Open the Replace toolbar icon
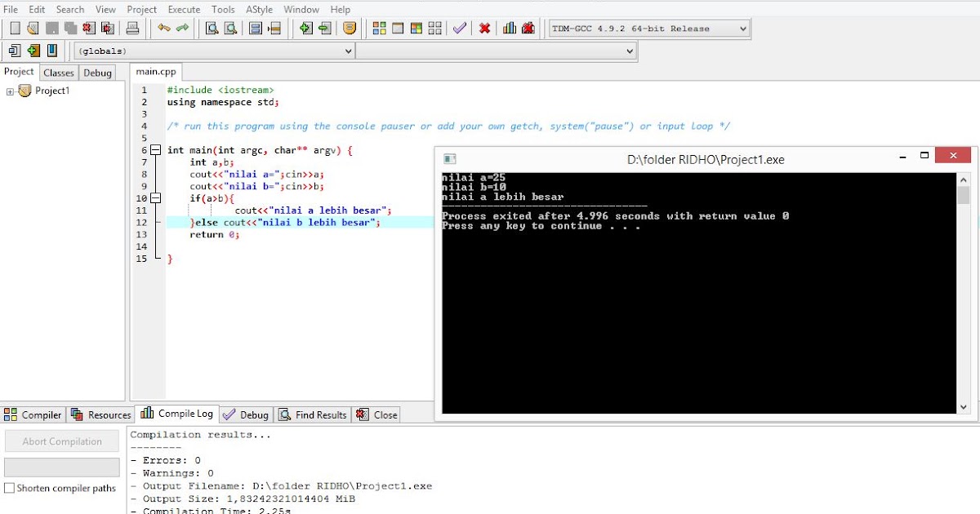This screenshot has height=514, width=980. point(230,29)
